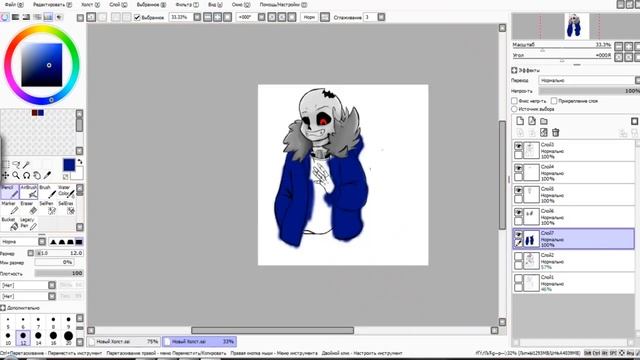The height and width of the screenshot is (360, 640).
Task: Hide layer Слой5
Action: tap(518, 190)
